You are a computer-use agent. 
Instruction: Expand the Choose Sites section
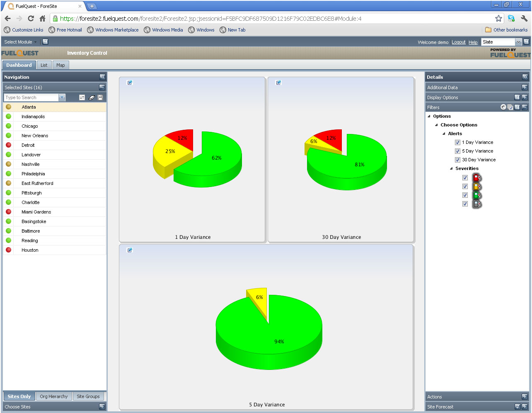click(x=102, y=406)
